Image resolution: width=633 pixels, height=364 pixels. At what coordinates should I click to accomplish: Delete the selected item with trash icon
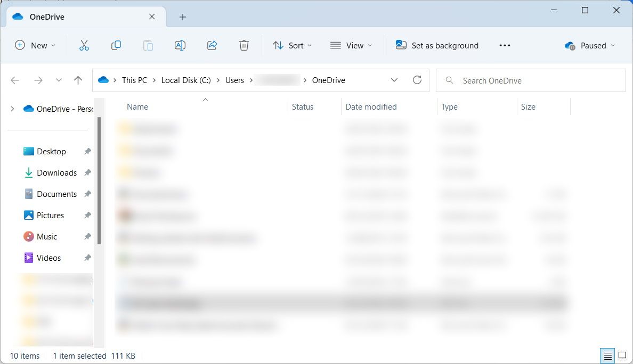(x=244, y=46)
